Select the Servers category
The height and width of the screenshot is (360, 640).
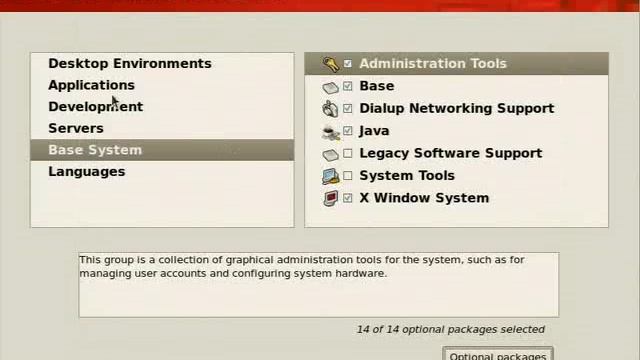point(162,129)
